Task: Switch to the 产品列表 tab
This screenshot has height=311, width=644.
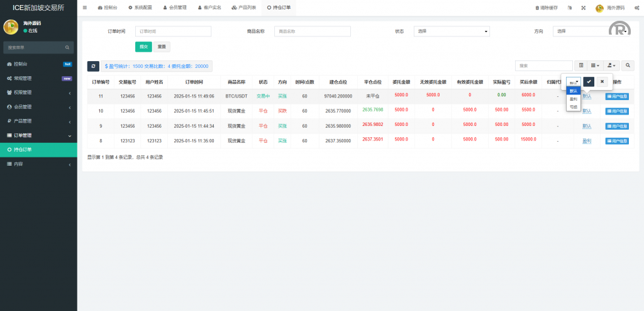Action: pyautogui.click(x=244, y=8)
